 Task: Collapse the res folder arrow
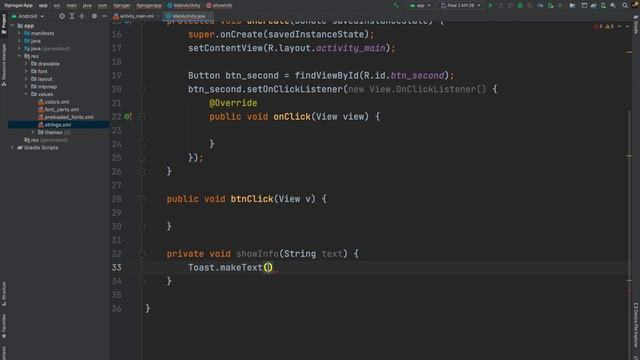(19, 56)
